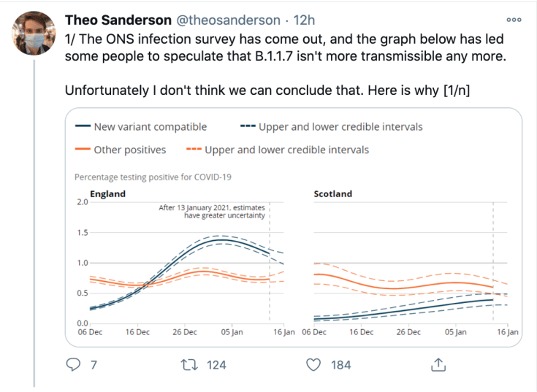Click the reply count 7
This screenshot has height=392, width=537.
point(94,364)
